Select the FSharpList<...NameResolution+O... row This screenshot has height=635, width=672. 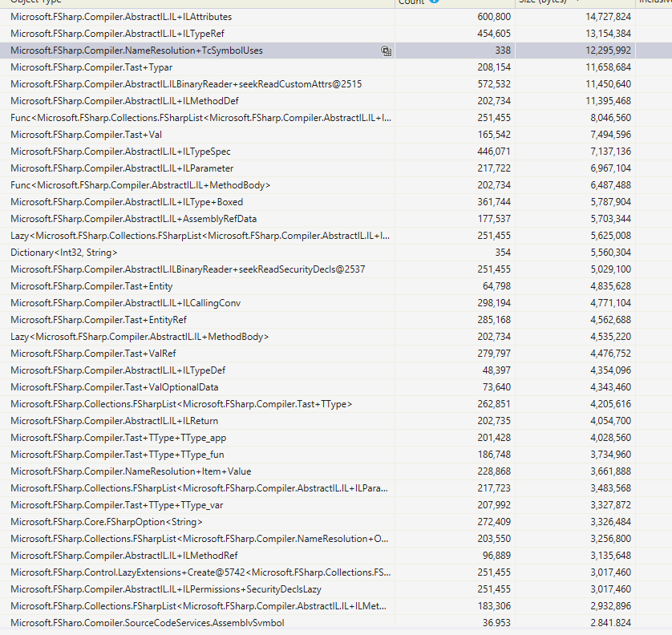pyautogui.click(x=336, y=539)
